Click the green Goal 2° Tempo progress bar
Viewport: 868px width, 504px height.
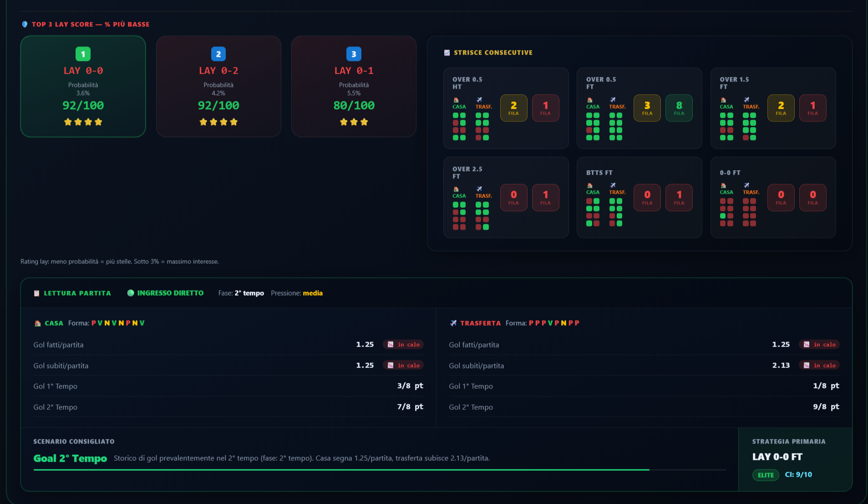click(x=341, y=470)
